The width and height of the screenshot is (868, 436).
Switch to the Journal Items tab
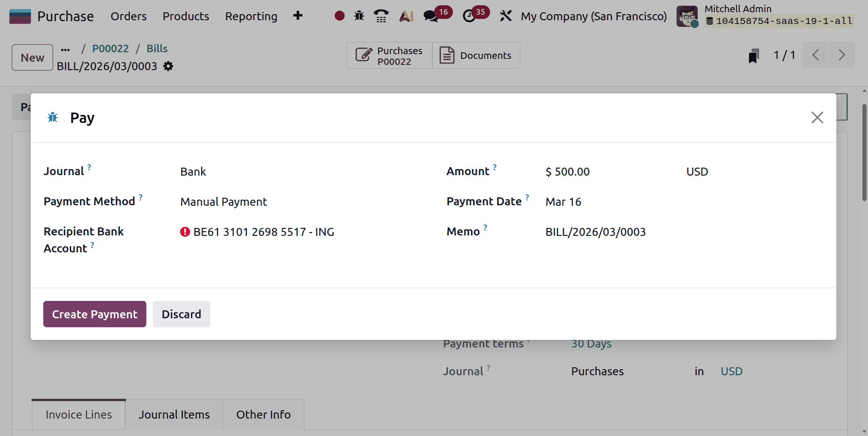(x=174, y=414)
